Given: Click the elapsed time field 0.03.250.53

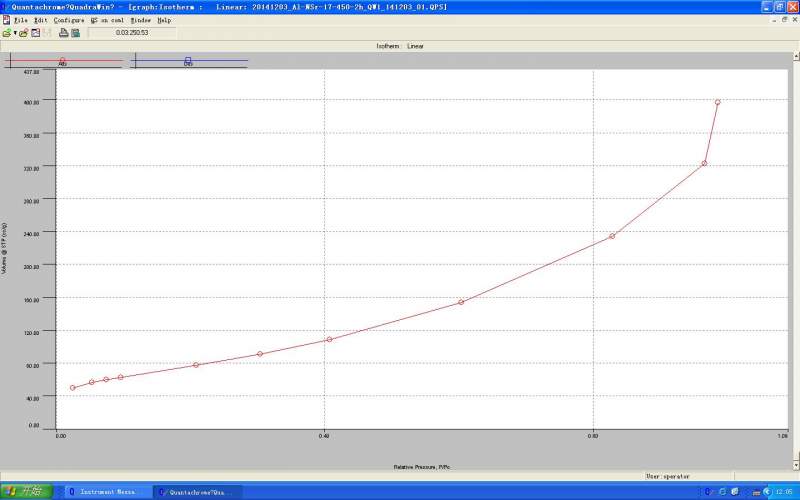Looking at the screenshot, I should 132,33.
